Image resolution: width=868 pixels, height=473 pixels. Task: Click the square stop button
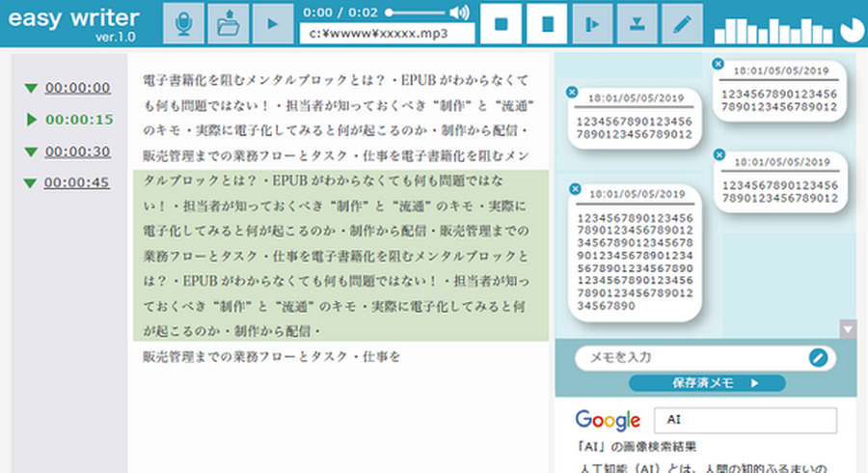click(x=501, y=23)
